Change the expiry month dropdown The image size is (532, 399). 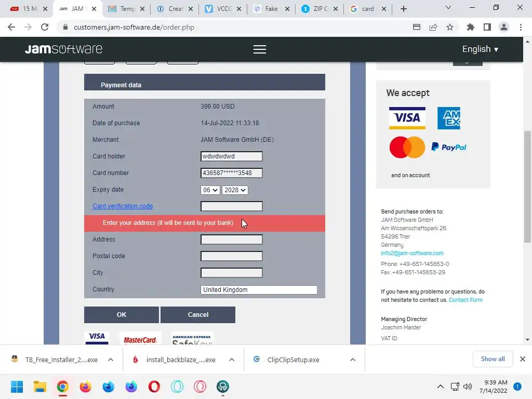210,190
